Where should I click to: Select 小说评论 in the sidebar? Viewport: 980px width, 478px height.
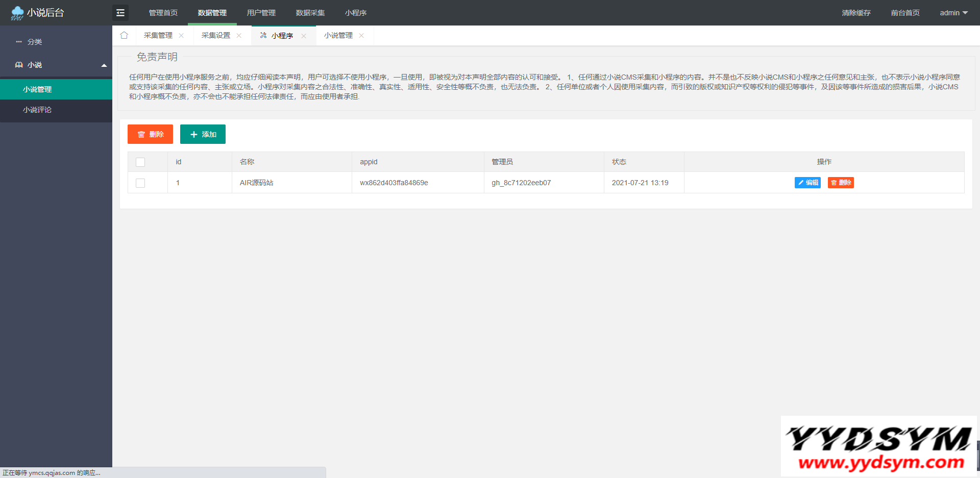37,110
